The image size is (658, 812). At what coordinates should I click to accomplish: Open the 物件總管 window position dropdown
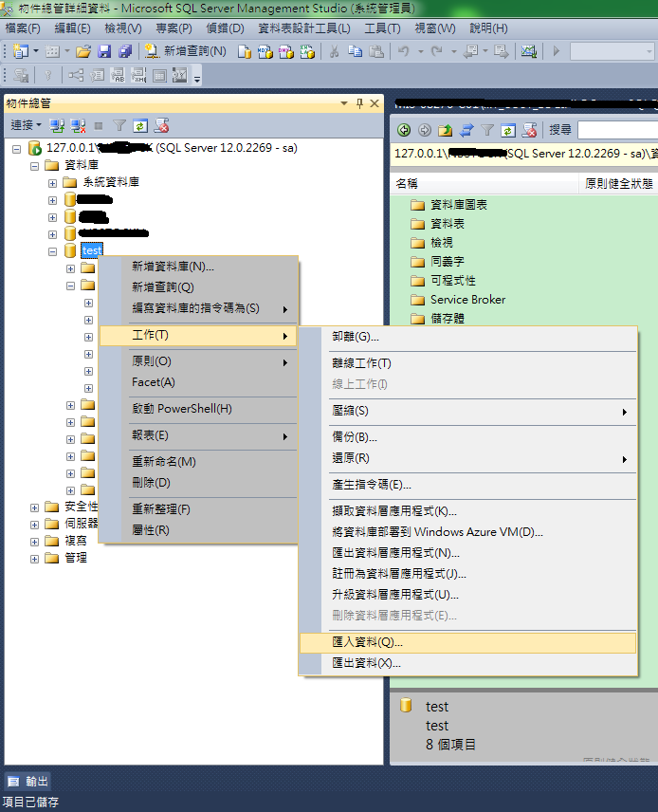344,103
